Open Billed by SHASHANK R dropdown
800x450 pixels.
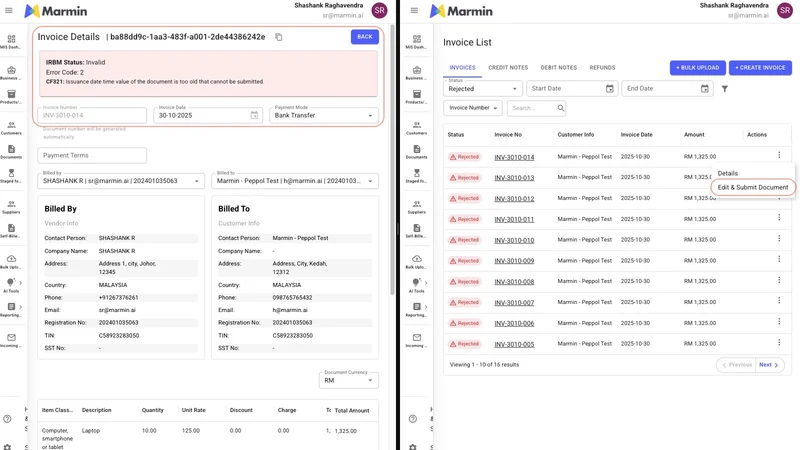click(x=121, y=181)
